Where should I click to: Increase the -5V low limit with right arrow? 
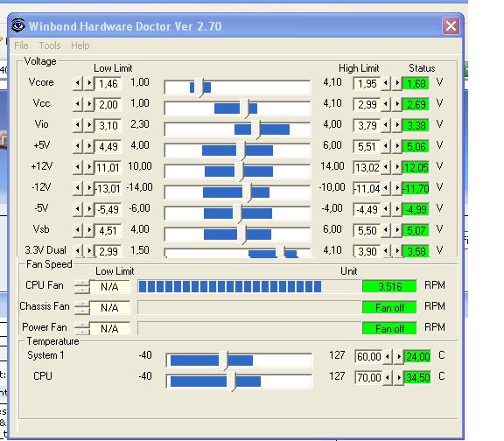[x=89, y=210]
